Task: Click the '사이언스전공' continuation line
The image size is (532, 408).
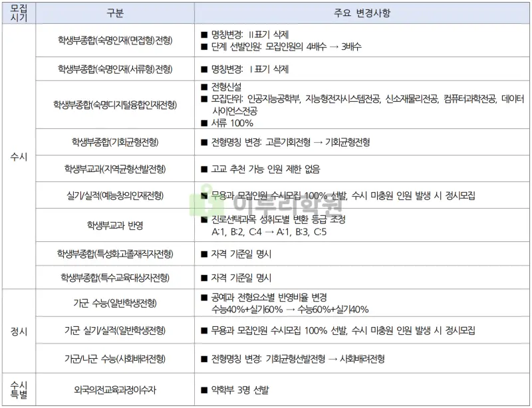Action: [x=235, y=111]
